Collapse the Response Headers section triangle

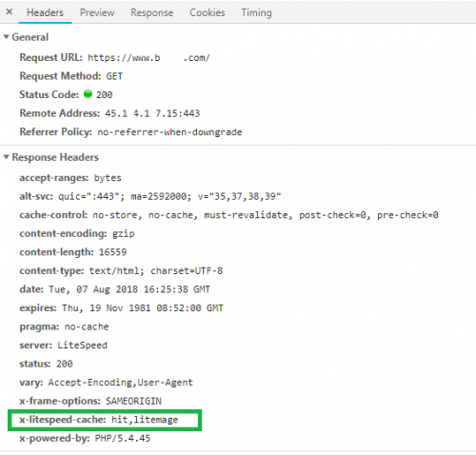pyautogui.click(x=6, y=157)
